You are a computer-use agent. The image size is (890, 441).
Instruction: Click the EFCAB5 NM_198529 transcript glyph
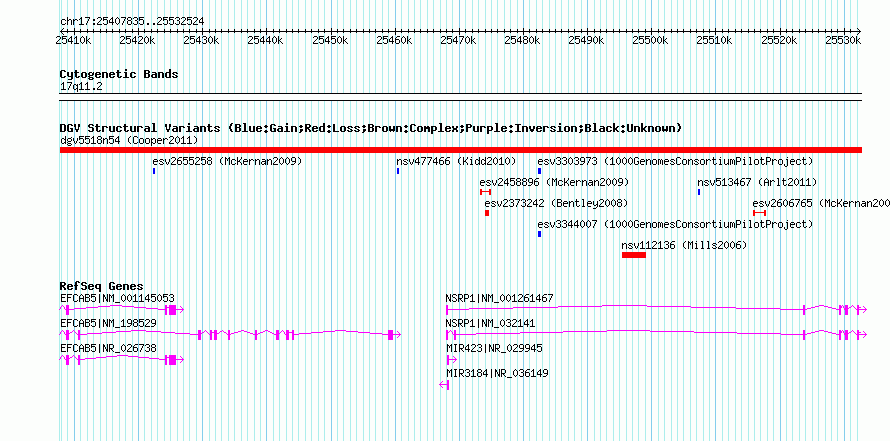pyautogui.click(x=230, y=335)
